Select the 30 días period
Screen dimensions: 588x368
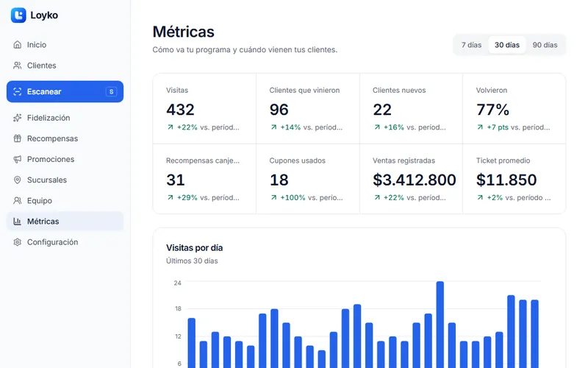click(507, 45)
